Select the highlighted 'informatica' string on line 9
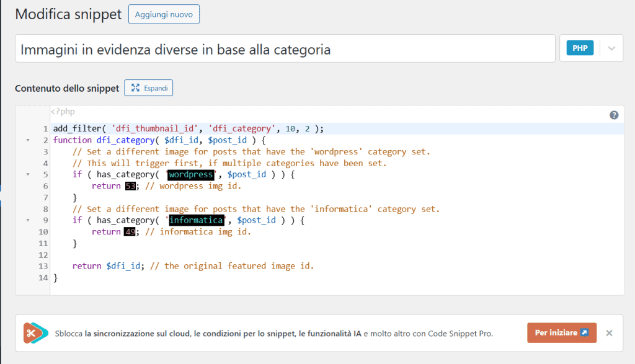The image size is (635, 364). pyautogui.click(x=196, y=220)
